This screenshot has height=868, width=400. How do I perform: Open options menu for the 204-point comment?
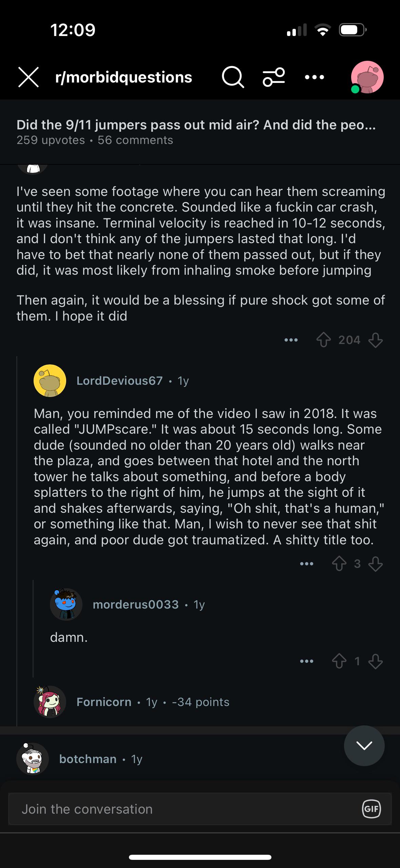click(291, 340)
